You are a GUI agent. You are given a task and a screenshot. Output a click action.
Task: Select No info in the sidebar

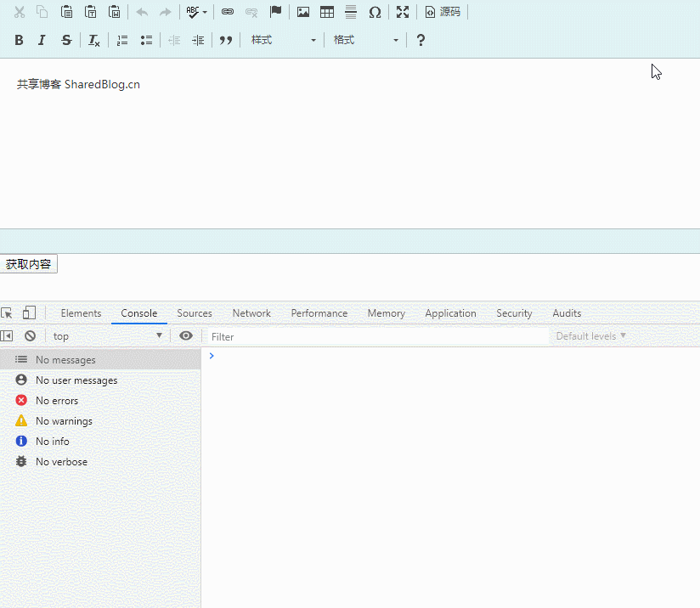[x=100, y=442]
